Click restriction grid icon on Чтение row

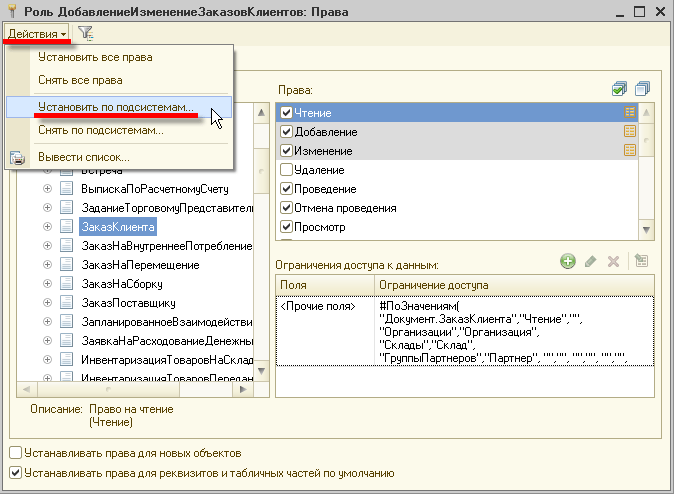pos(630,112)
